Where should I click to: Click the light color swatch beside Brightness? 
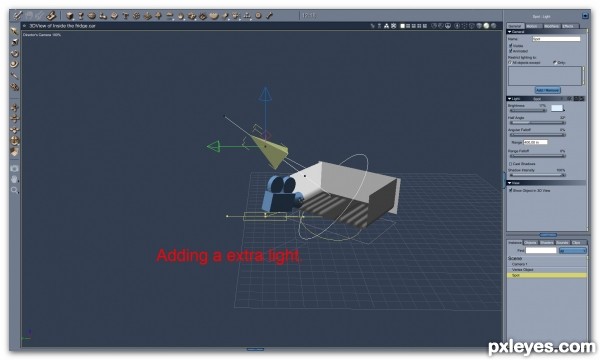[557, 108]
